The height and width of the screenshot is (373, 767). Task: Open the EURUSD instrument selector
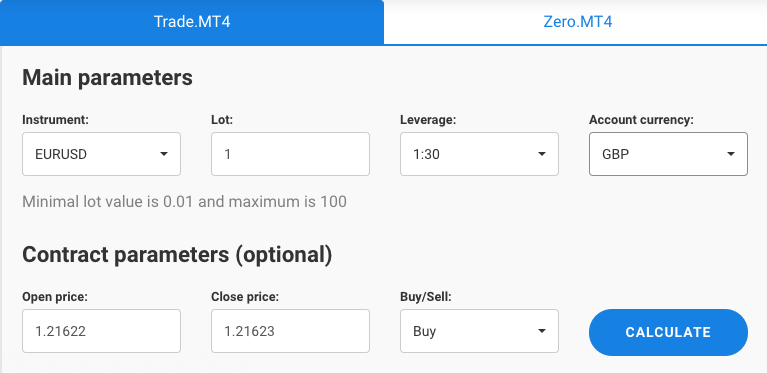coord(101,154)
